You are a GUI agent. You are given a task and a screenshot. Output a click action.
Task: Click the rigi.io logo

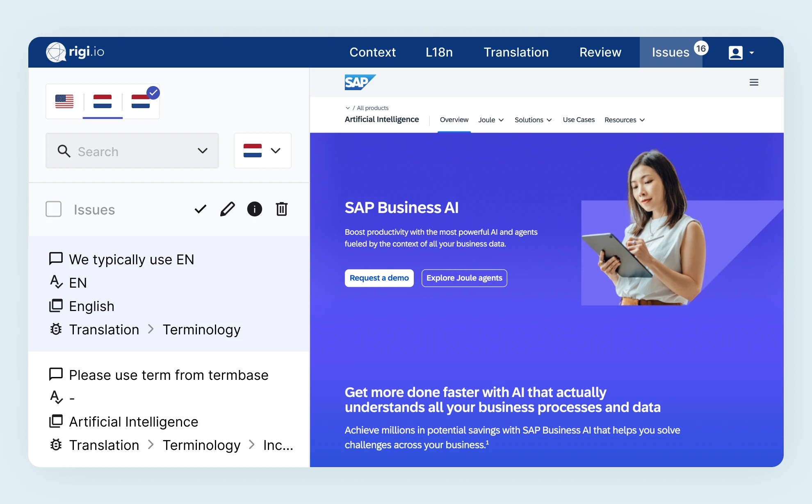point(75,52)
